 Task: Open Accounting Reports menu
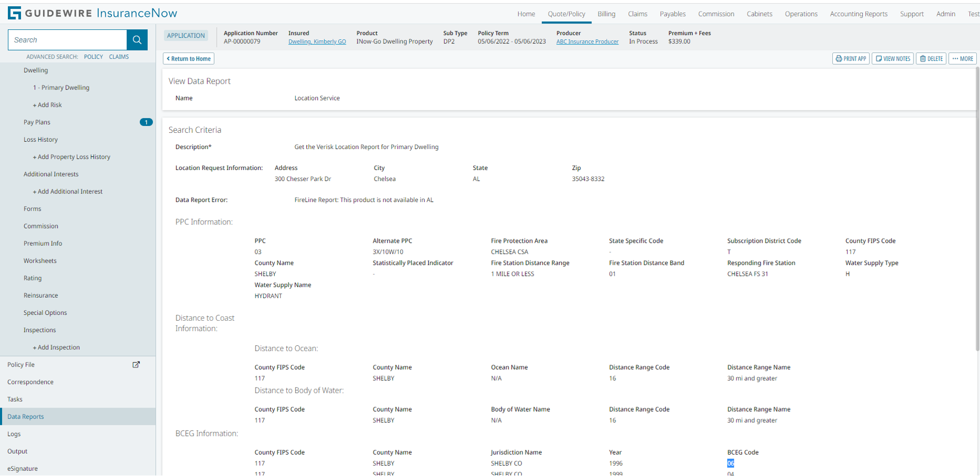pos(859,14)
